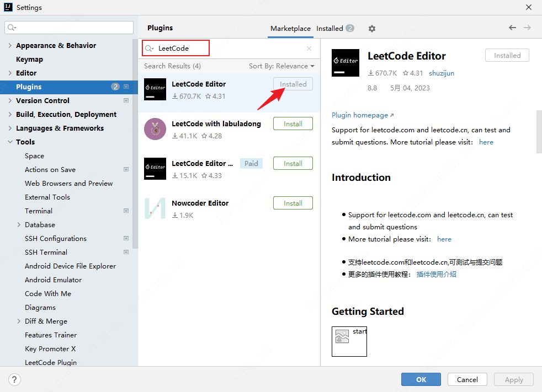Click Installed button in details header
The width and height of the screenshot is (542, 392).
coord(507,55)
